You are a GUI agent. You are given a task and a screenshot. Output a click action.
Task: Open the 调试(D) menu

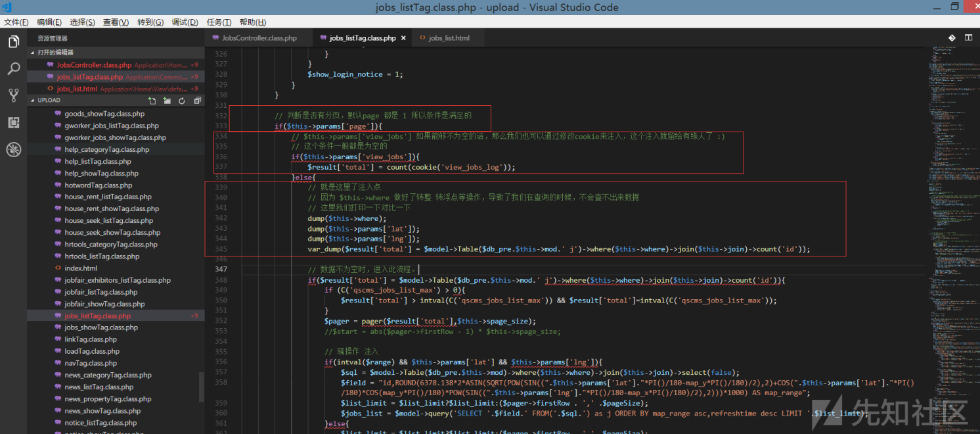pos(185,22)
